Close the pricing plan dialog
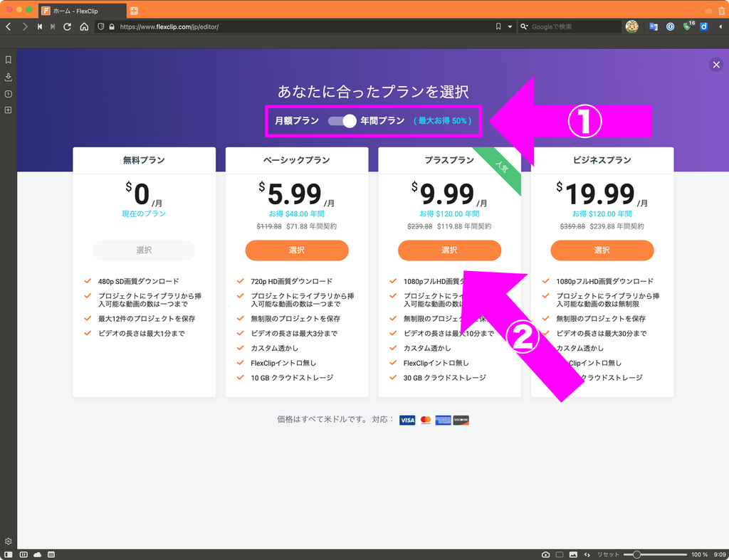The image size is (729, 560). click(715, 65)
